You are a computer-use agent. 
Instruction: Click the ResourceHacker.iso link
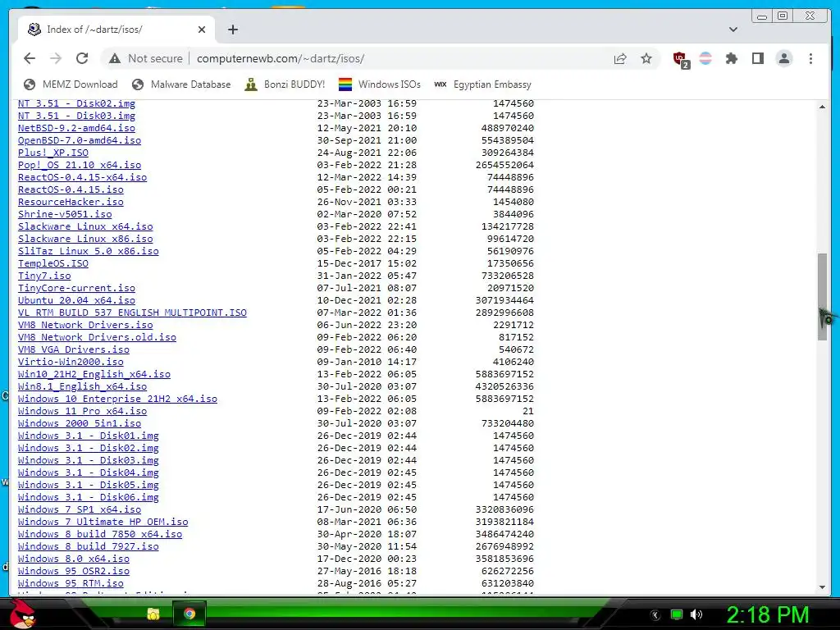coord(71,202)
